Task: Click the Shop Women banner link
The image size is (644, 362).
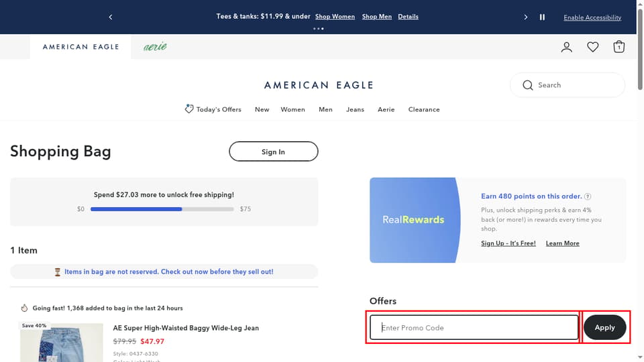Action: pyautogui.click(x=335, y=16)
